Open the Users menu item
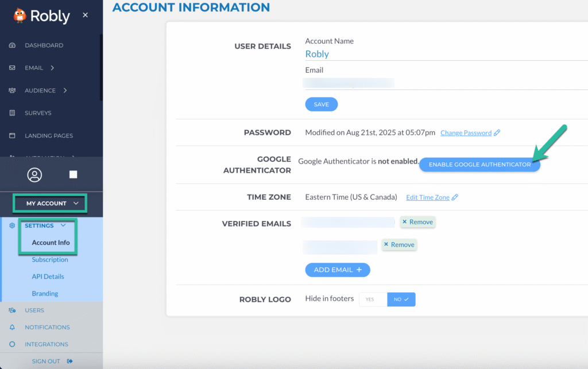Viewport: 588px width, 369px height. tap(34, 310)
